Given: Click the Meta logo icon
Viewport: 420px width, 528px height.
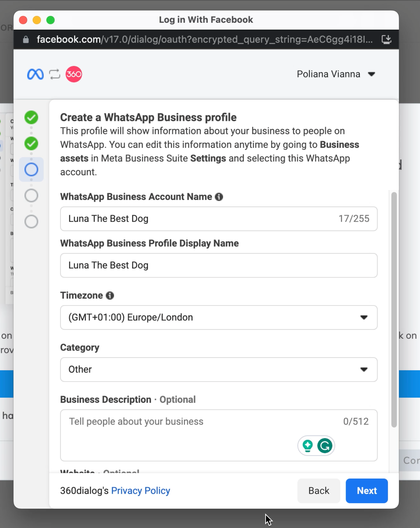Looking at the screenshot, I should [35, 74].
